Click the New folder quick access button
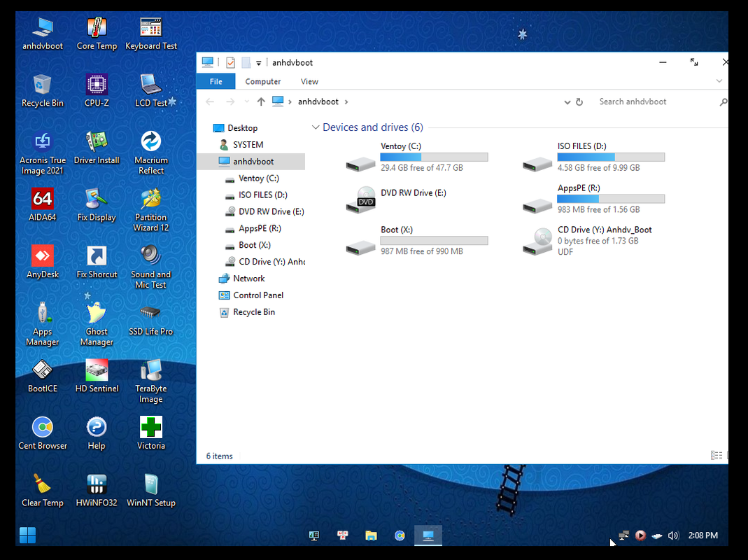 click(x=246, y=62)
